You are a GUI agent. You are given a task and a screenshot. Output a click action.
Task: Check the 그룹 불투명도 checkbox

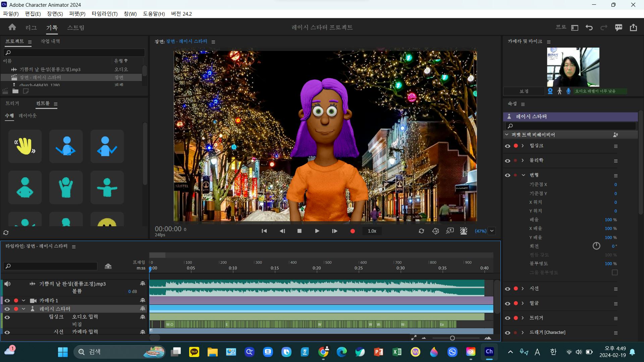pyautogui.click(x=614, y=273)
